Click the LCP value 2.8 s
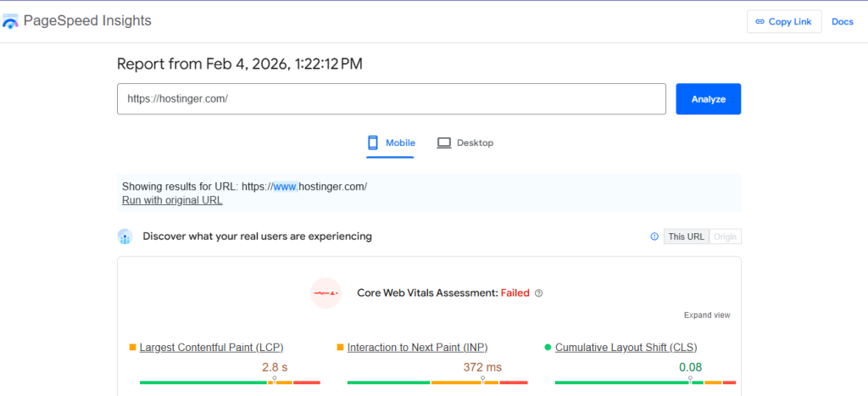This screenshot has width=868, height=396. coord(275,367)
